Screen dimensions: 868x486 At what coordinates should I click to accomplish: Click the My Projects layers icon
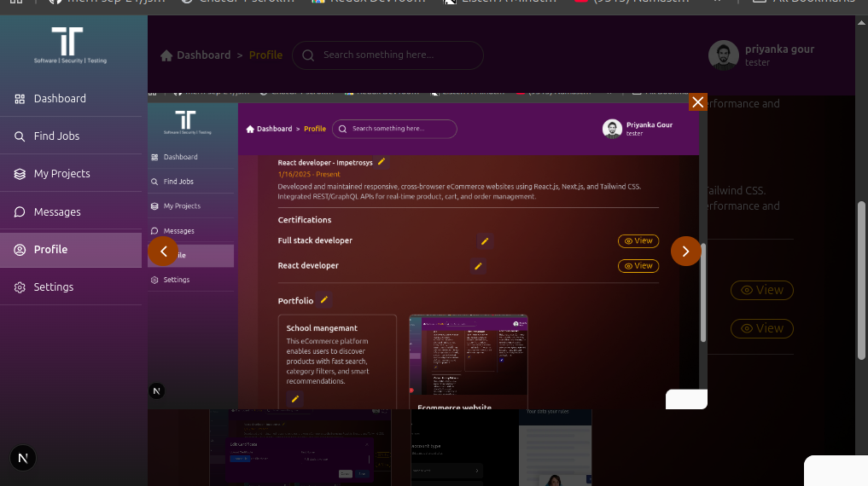pos(20,174)
